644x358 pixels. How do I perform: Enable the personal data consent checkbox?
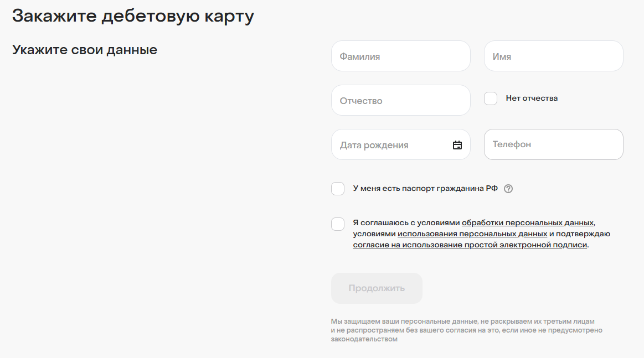tap(338, 224)
